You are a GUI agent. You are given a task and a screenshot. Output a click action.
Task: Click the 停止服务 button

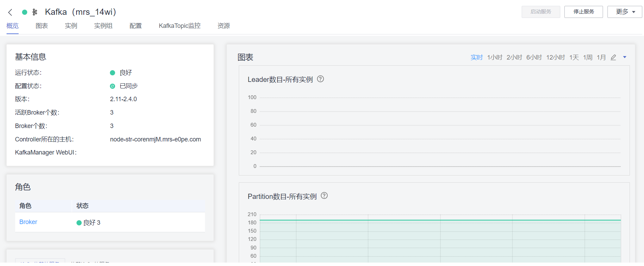point(584,12)
